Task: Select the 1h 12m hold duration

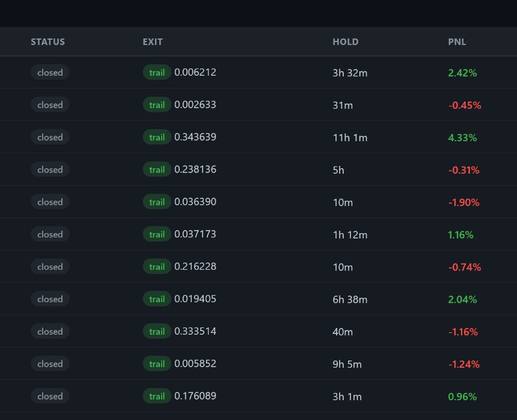Action: [350, 235]
